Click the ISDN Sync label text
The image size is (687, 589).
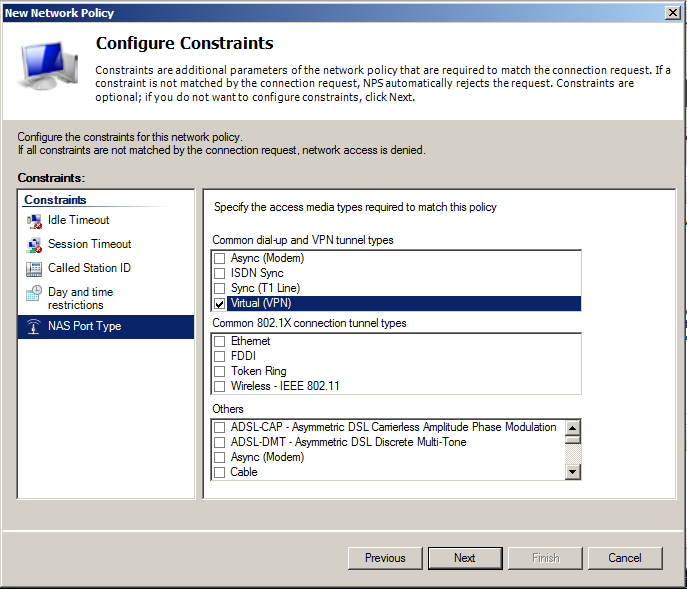(257, 273)
